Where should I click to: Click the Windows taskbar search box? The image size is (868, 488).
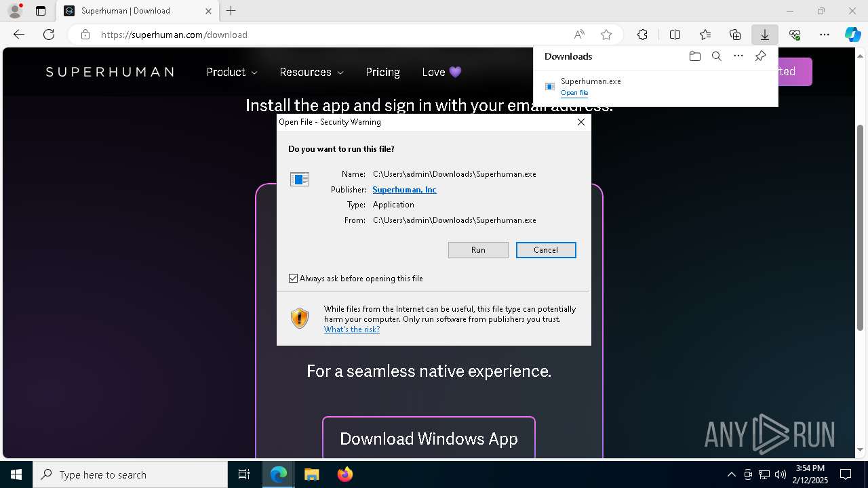click(x=130, y=474)
